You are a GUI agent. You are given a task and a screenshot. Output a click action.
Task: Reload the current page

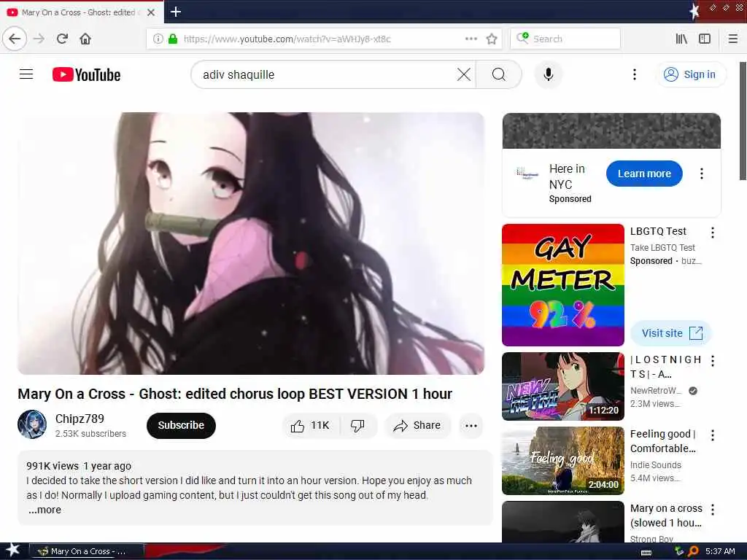(62, 39)
